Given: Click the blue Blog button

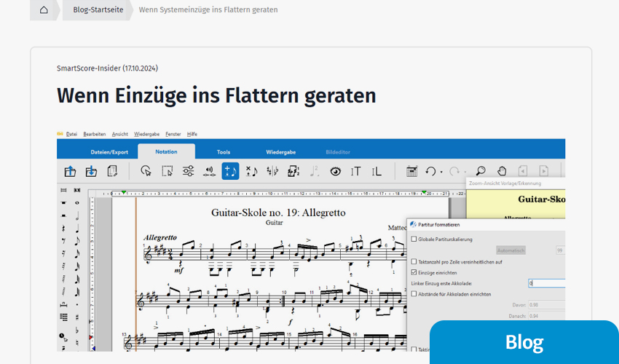Looking at the screenshot, I should click(524, 342).
